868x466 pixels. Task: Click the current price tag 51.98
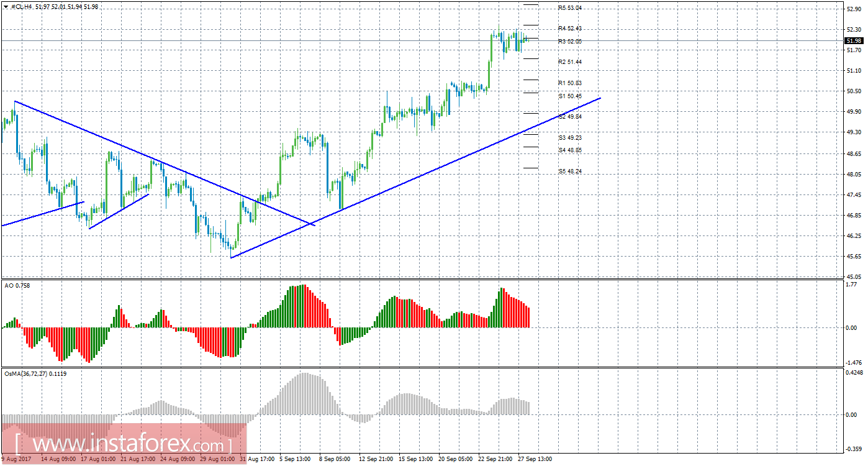(x=853, y=41)
